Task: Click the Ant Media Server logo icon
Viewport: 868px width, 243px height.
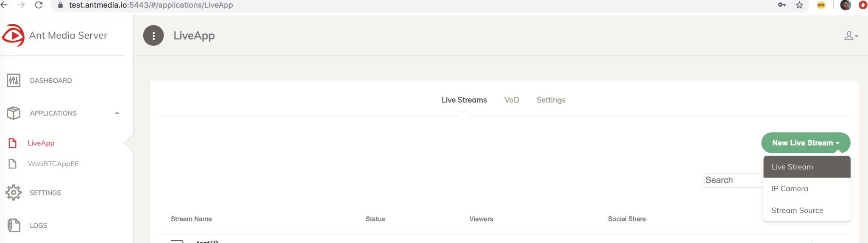Action: click(x=13, y=35)
